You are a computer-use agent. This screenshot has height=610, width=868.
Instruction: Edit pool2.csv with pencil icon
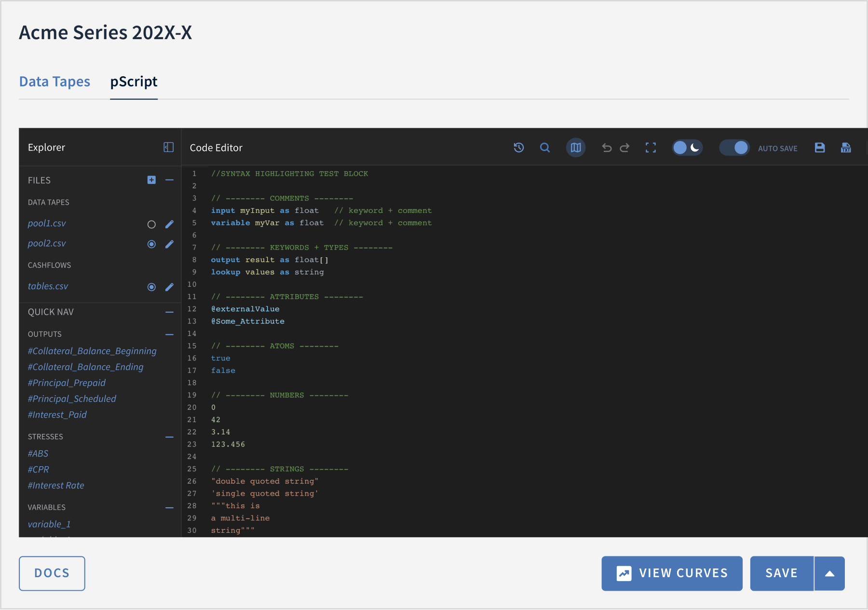tap(169, 244)
